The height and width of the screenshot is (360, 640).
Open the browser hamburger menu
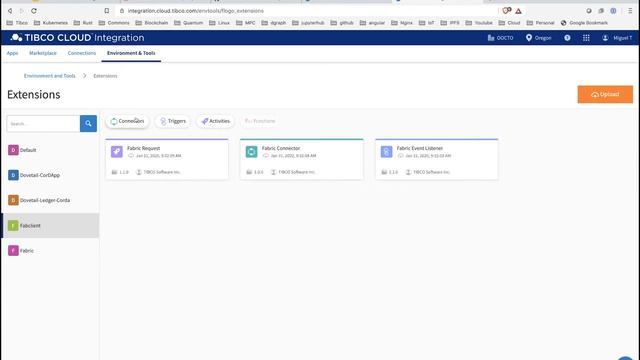tap(630, 11)
